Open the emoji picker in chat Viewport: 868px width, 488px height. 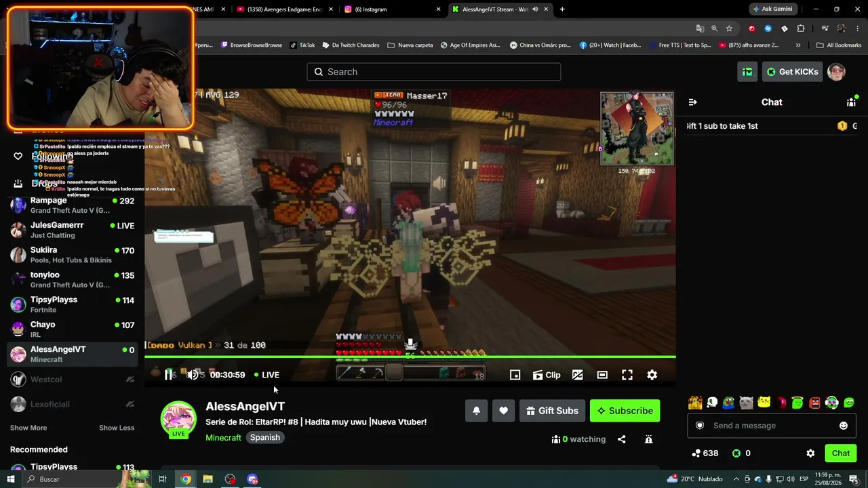[x=844, y=426]
